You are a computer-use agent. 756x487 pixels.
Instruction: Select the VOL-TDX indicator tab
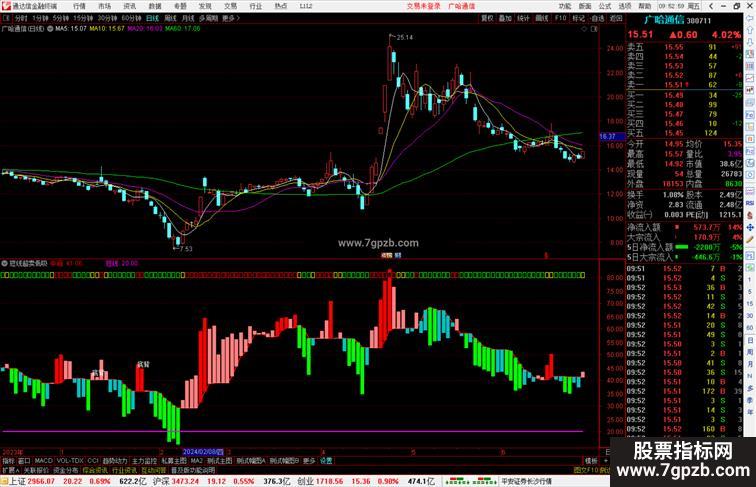[70, 461]
